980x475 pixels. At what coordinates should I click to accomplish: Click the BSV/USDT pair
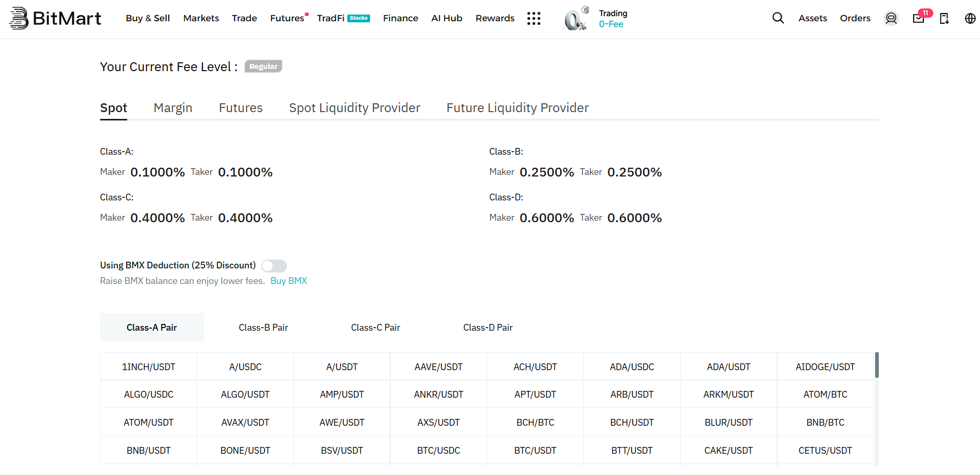(x=342, y=451)
